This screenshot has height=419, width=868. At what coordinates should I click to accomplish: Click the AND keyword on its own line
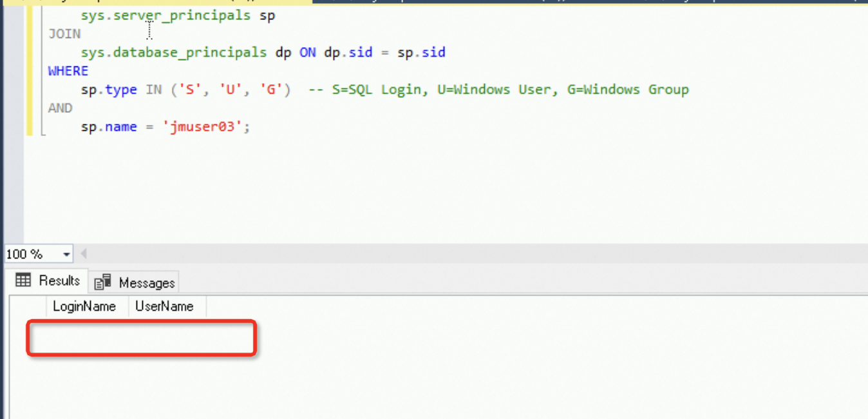61,108
